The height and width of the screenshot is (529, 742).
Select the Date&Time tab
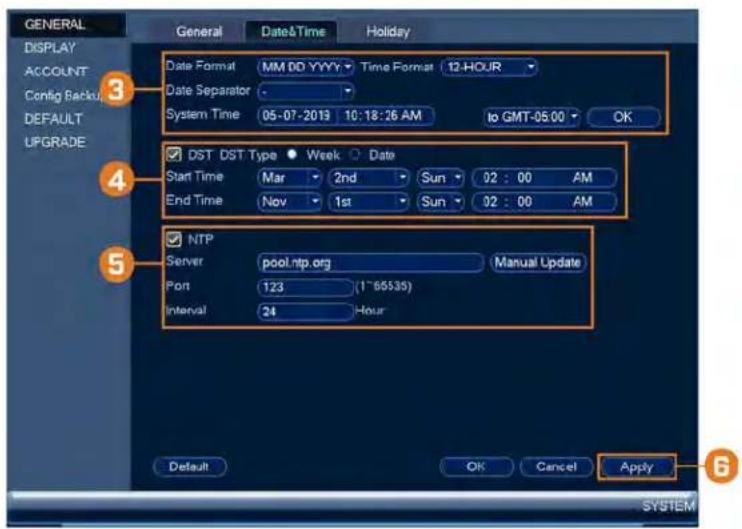(x=293, y=32)
